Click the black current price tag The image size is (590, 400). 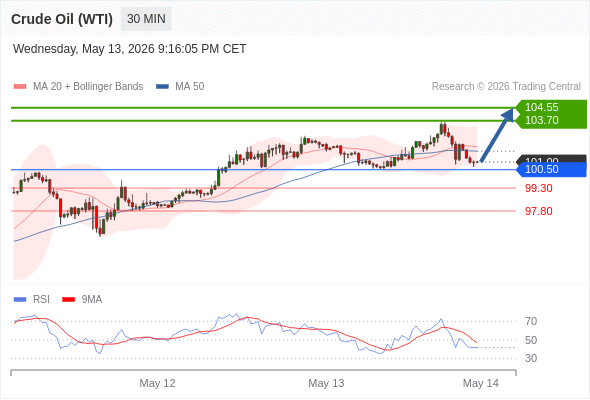(x=551, y=159)
